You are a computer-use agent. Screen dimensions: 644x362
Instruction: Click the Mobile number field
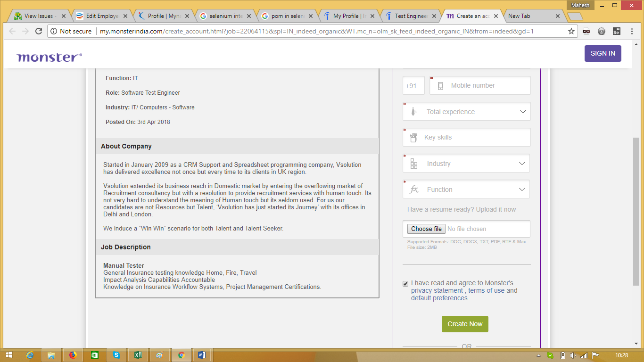[480, 85]
